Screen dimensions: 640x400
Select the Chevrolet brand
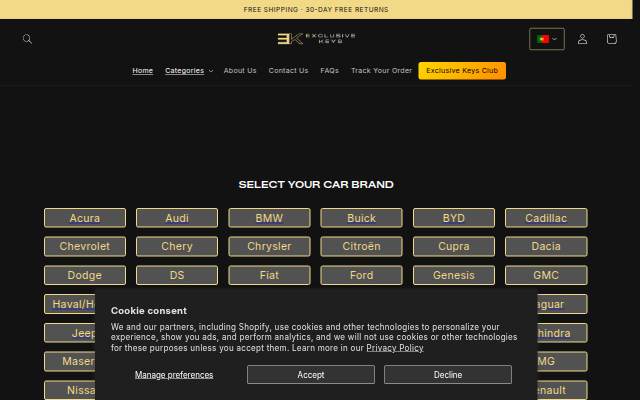[x=85, y=247]
